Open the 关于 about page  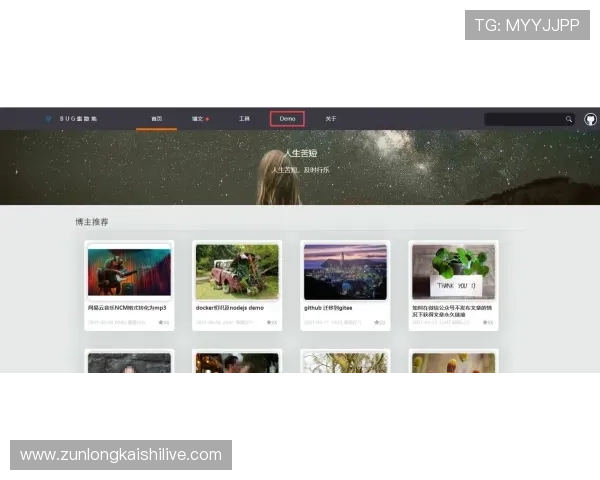pos(331,119)
